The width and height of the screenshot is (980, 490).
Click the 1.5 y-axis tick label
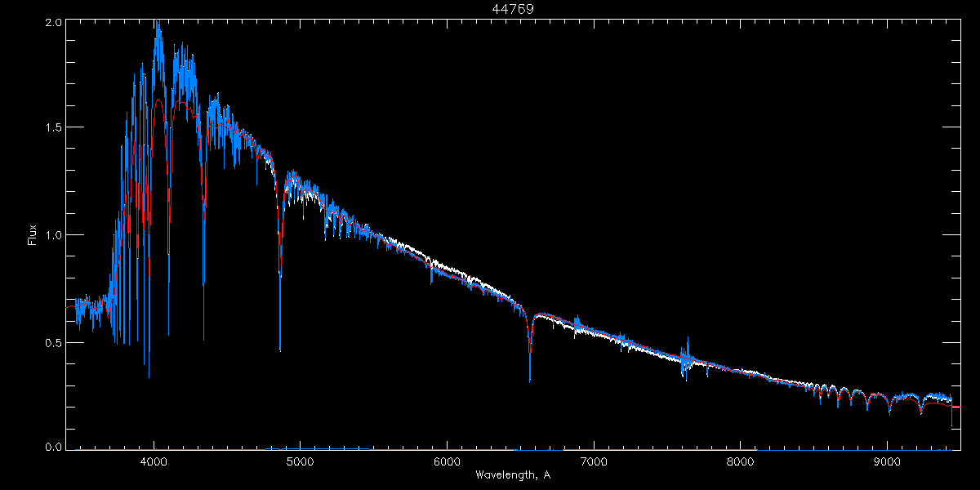(x=51, y=128)
